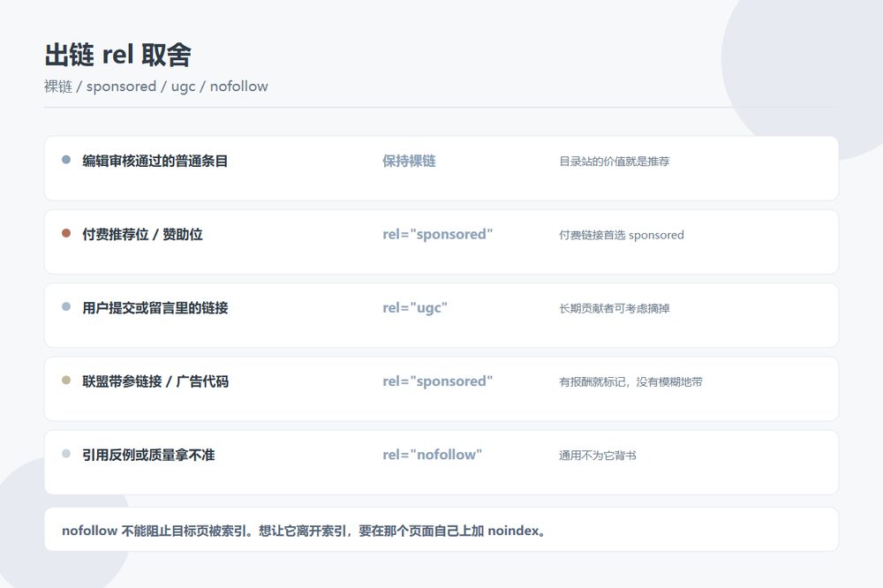Image resolution: width=883 pixels, height=588 pixels.
Task: Click the row label 用户提交或留言里的链接
Action: tap(155, 308)
